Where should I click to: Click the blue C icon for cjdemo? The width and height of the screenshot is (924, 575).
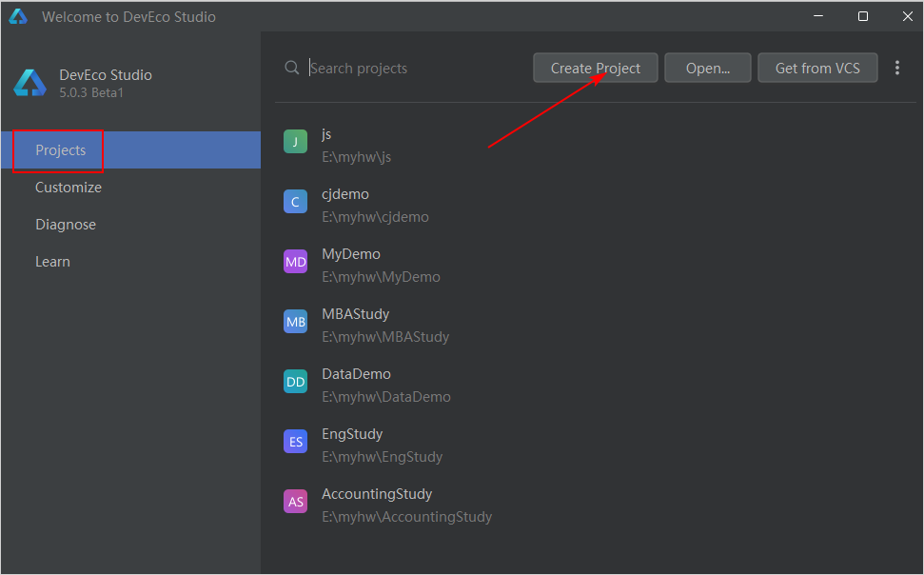click(295, 202)
